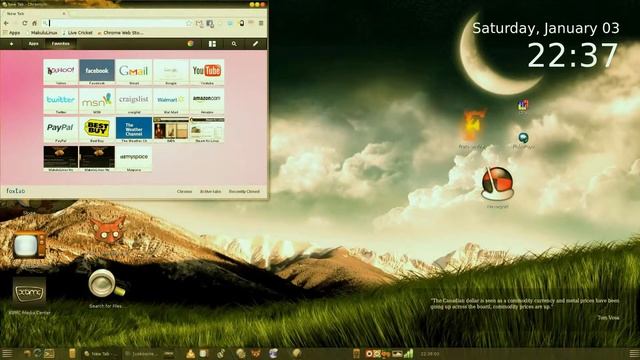Change layout with foxtab grid icon

tap(212, 44)
